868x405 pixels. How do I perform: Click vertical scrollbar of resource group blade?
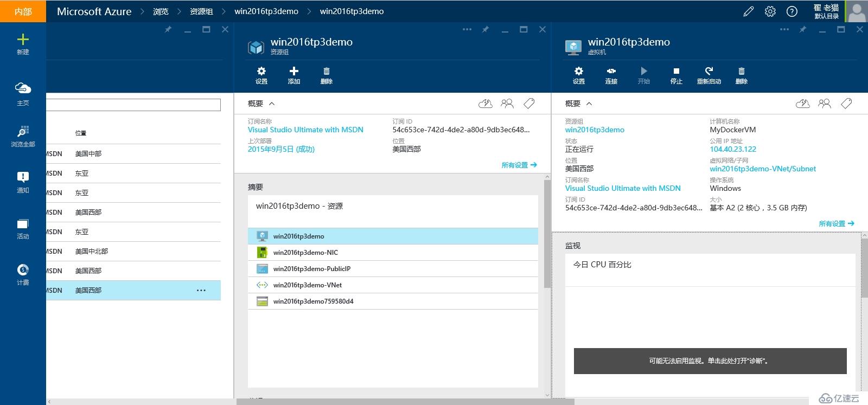point(547,233)
